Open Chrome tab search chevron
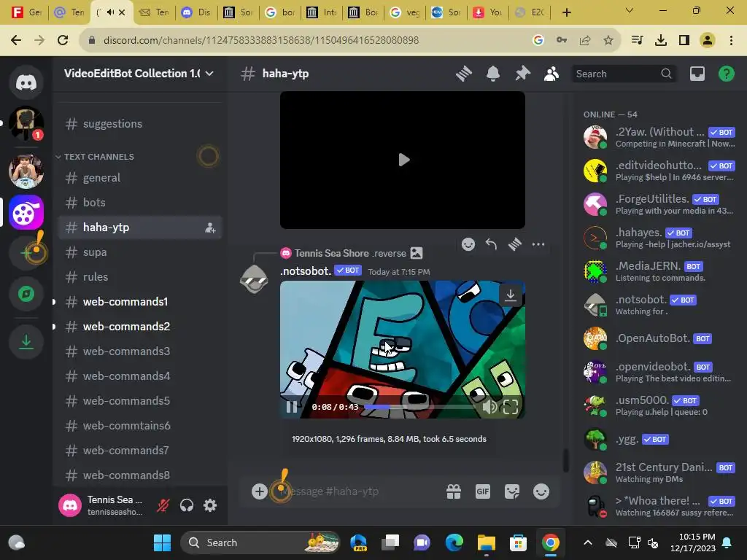This screenshot has width=747, height=560. tap(630, 10)
